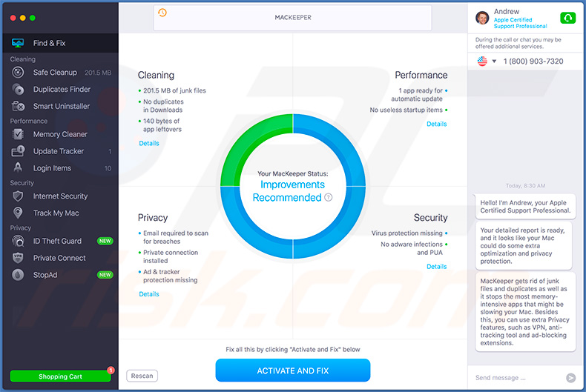Click ACTIVATE AND FIX button
The height and width of the screenshot is (392, 586).
(292, 371)
